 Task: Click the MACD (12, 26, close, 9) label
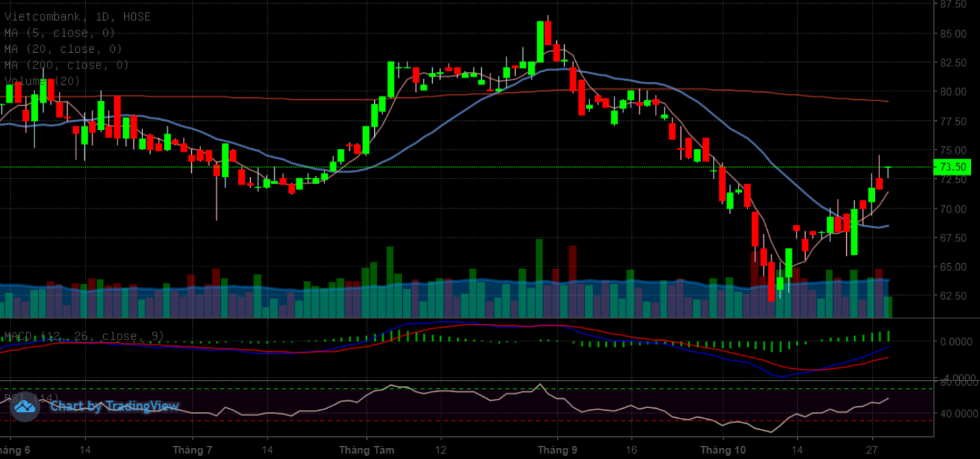coord(84,336)
